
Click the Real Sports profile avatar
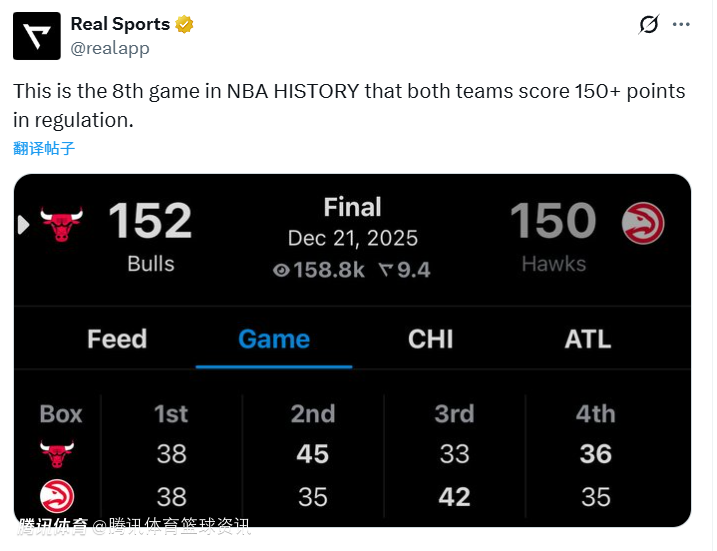[37, 36]
